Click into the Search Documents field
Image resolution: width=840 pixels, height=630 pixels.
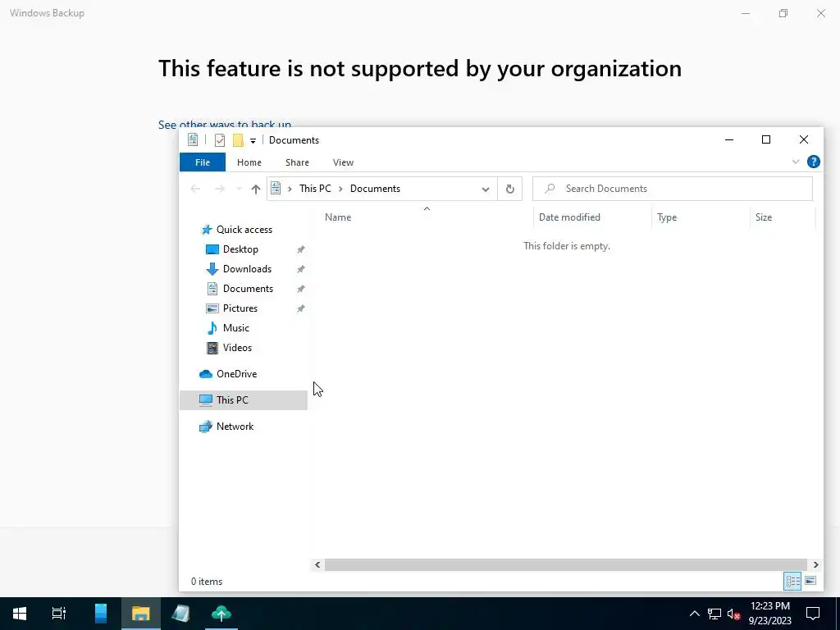point(673,189)
